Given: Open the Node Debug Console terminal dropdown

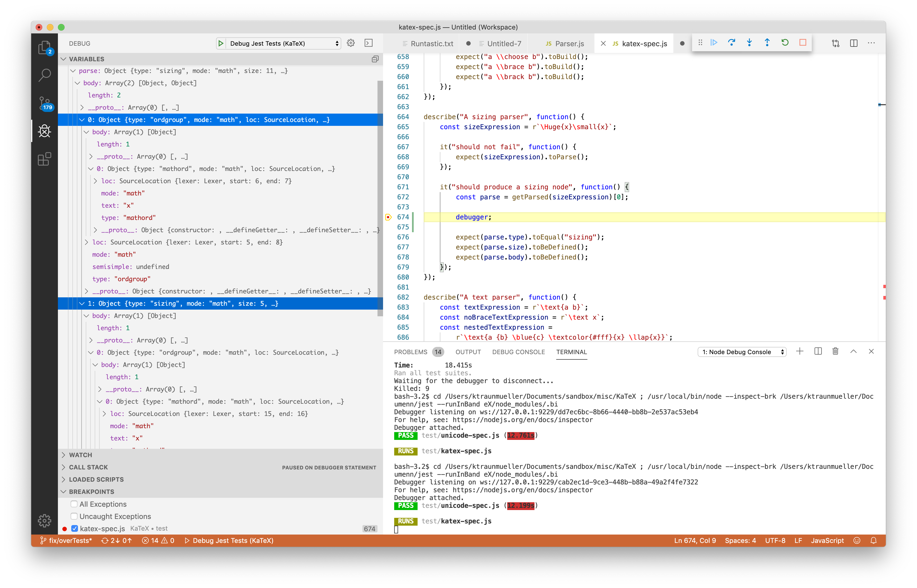Looking at the screenshot, I should [741, 352].
